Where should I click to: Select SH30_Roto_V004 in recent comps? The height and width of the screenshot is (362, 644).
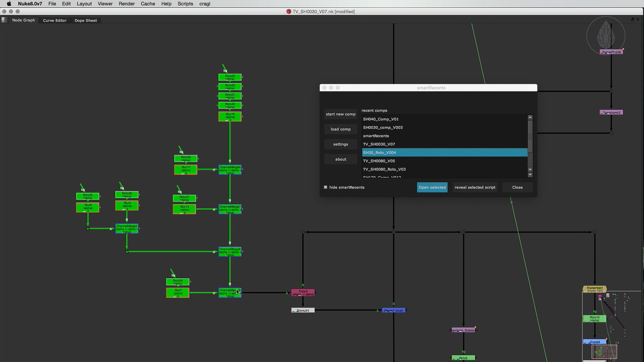(x=445, y=153)
